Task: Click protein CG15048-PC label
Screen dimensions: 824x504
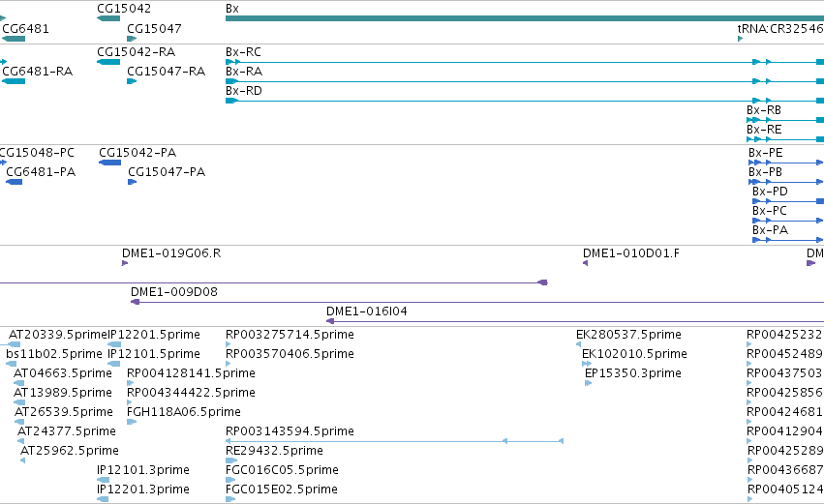Action: click(x=37, y=153)
